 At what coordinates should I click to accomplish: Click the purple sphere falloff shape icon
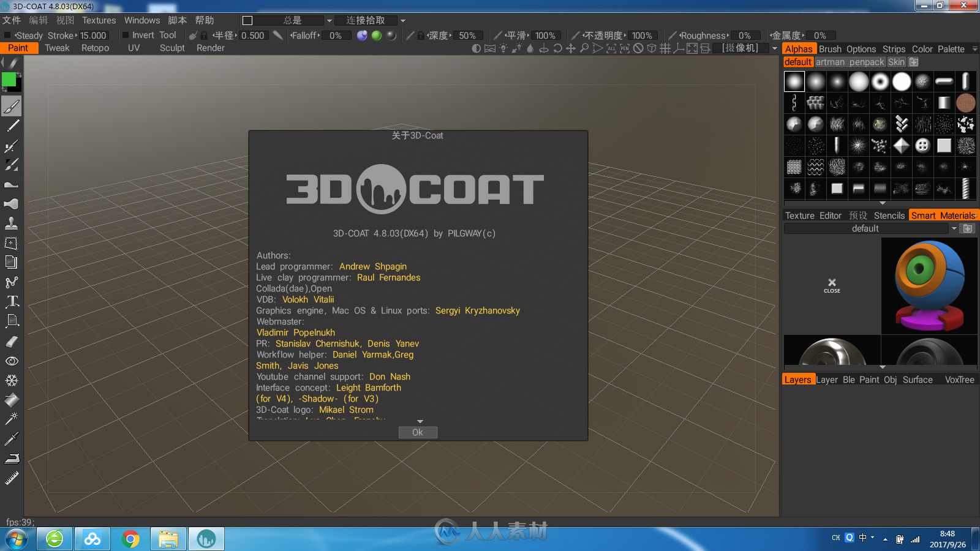(x=362, y=36)
